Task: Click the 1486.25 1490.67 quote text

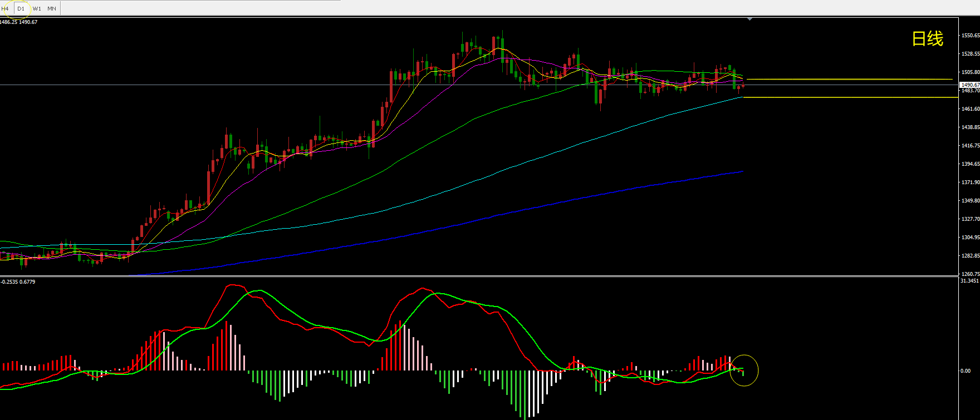Action: [x=19, y=22]
